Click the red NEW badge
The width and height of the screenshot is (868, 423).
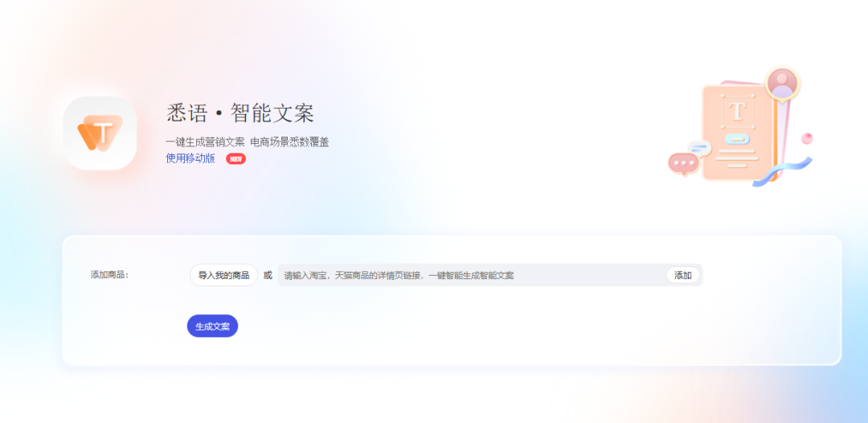tap(235, 159)
